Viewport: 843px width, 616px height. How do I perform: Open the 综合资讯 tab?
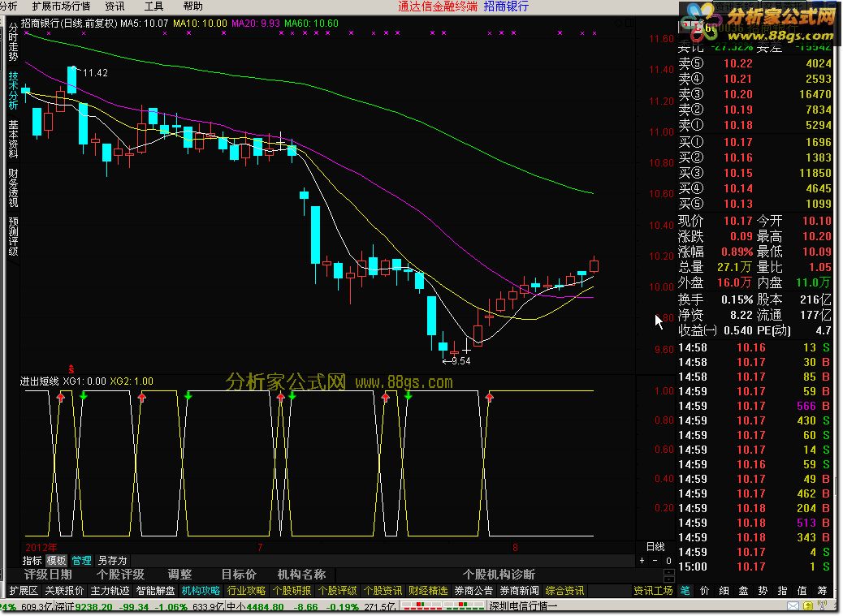tap(564, 591)
